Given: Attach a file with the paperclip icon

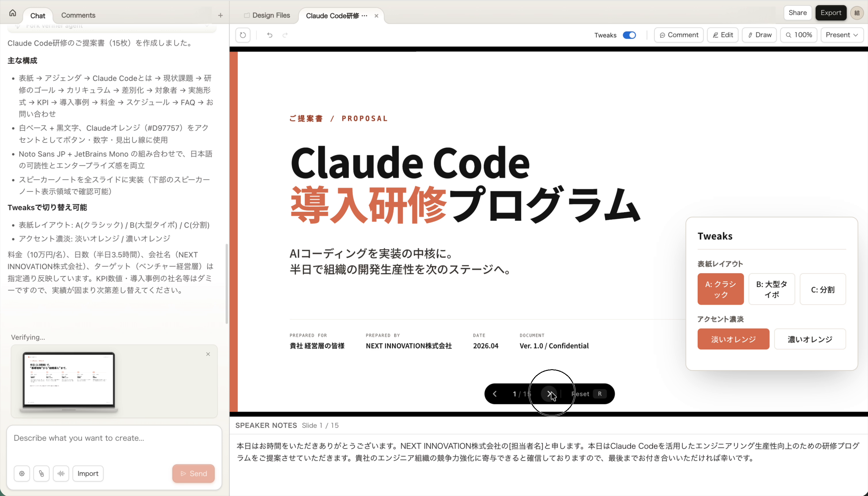Looking at the screenshot, I should click(41, 473).
